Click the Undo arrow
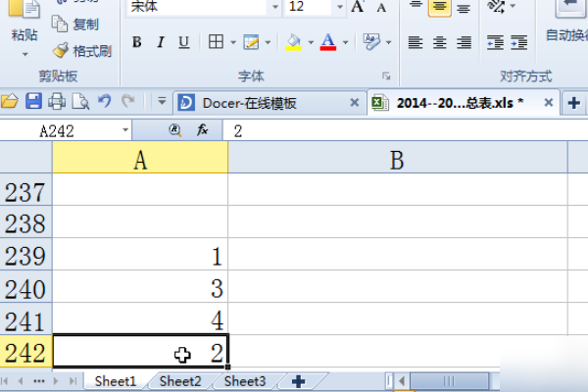This screenshot has height=392, width=588. click(x=104, y=101)
